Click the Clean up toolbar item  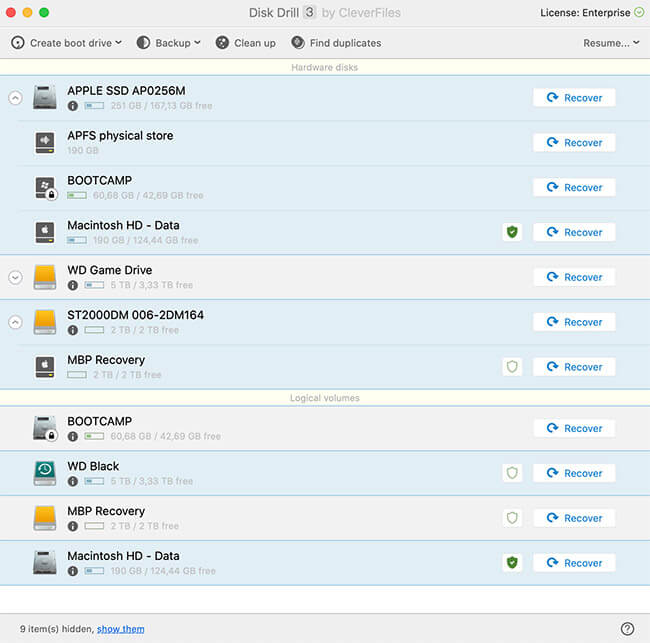pos(245,43)
